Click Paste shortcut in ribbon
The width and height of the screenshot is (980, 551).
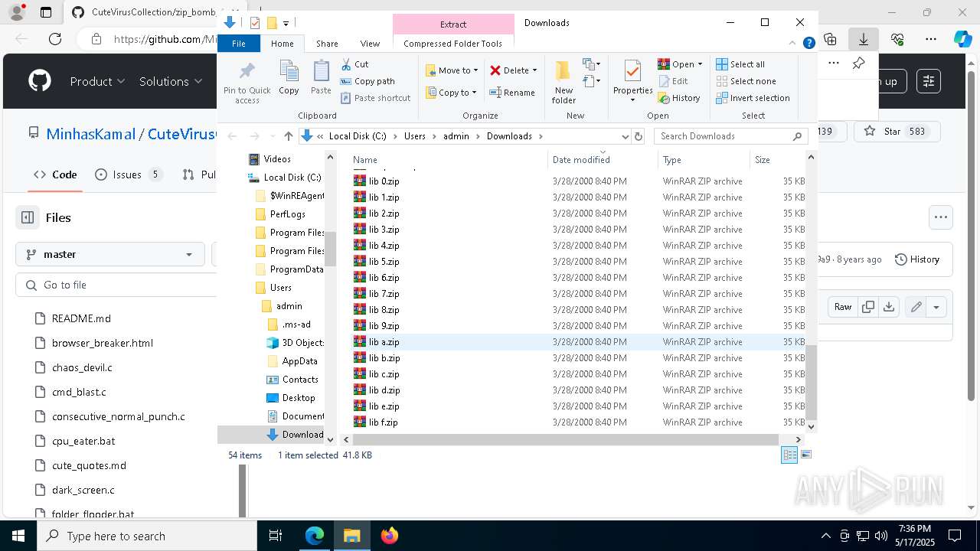(376, 98)
